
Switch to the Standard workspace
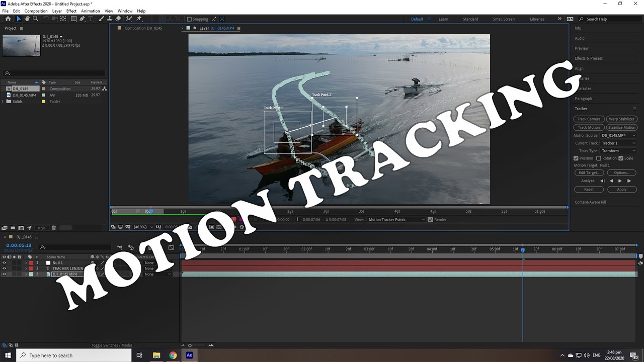click(470, 19)
